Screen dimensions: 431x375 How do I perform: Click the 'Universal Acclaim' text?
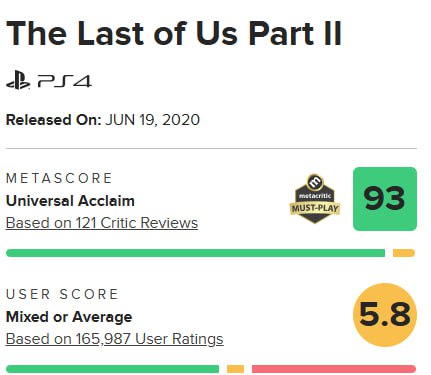coord(70,201)
